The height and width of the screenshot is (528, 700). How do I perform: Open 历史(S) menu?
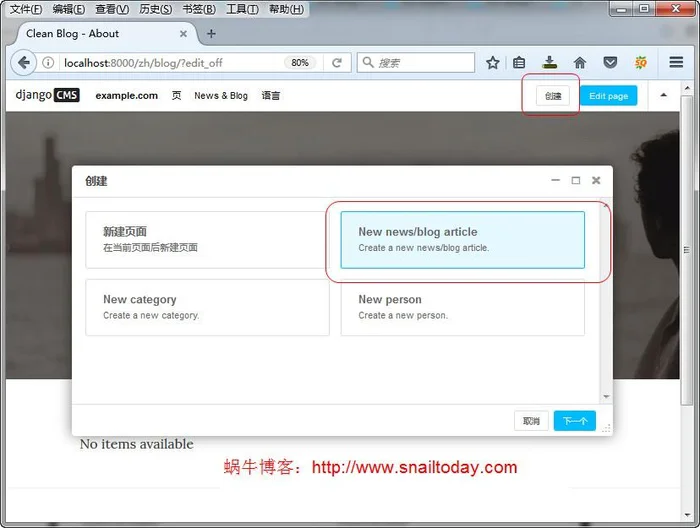[155, 9]
